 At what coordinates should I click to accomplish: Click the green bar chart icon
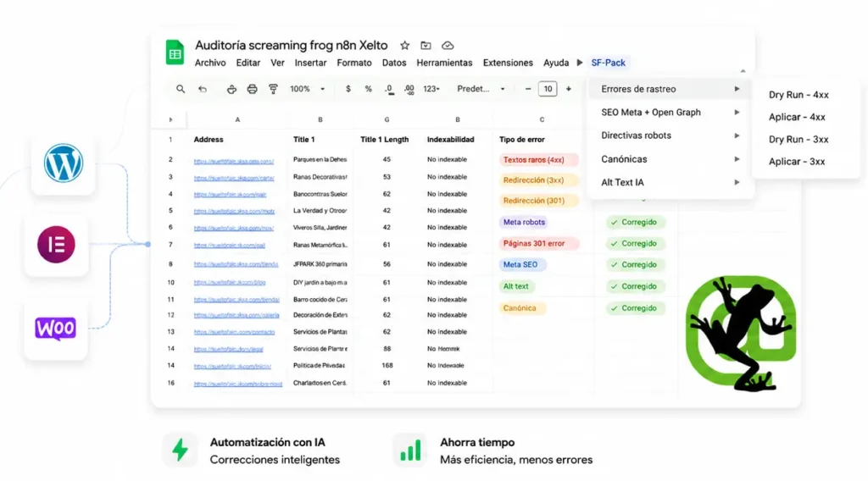(x=410, y=450)
